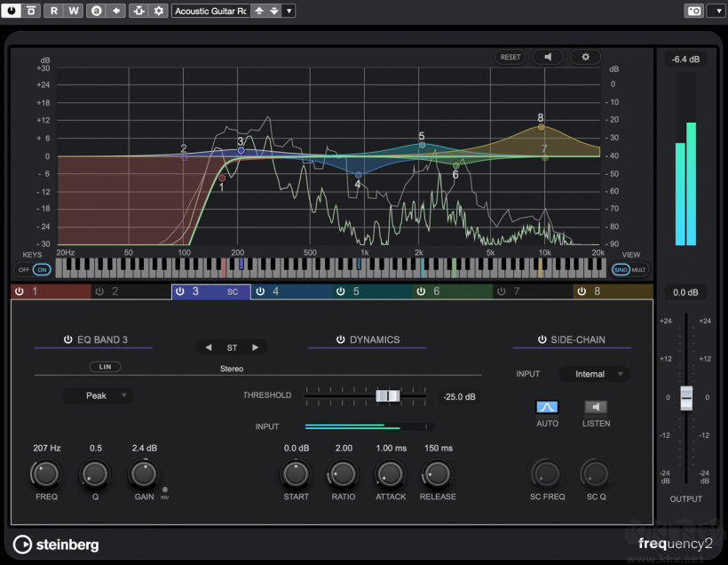Disable EQ Band 5 power toggle

coord(340,290)
